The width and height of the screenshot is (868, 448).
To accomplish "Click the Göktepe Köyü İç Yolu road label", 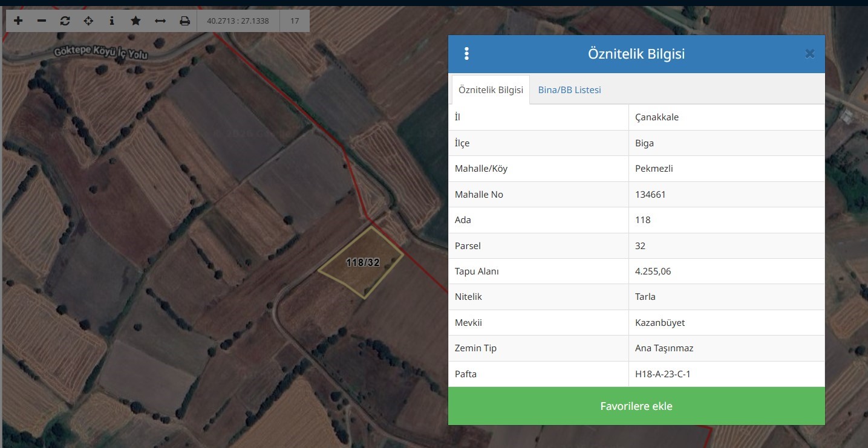I will [x=100, y=52].
